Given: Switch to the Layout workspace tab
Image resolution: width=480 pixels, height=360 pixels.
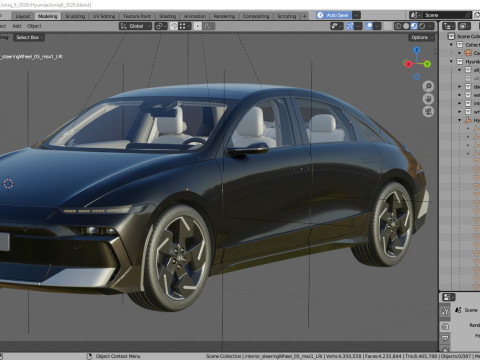Looking at the screenshot, I should click(23, 16).
